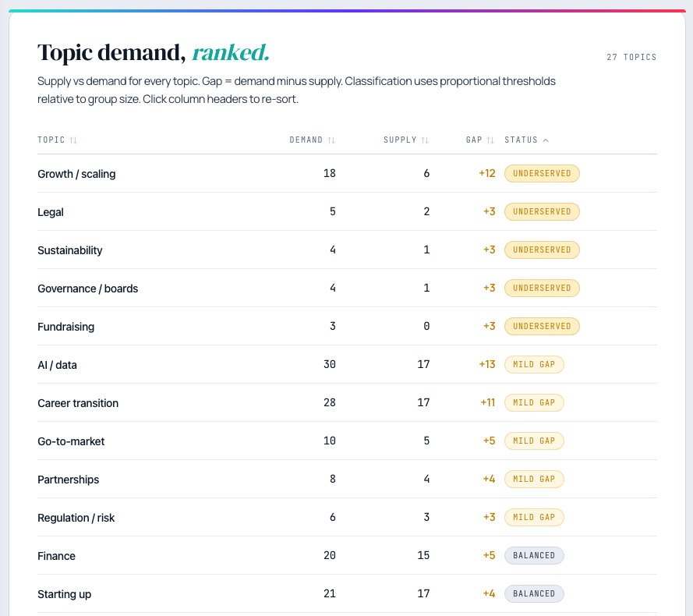Click the sort arrows icon beside Gap
693x616 pixels.
[x=490, y=140]
